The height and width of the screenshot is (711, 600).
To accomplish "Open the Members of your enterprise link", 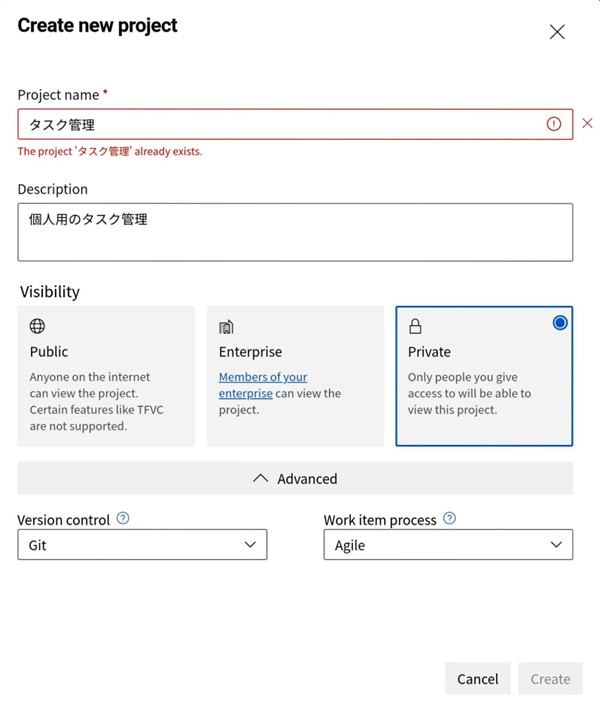I will (x=263, y=378).
